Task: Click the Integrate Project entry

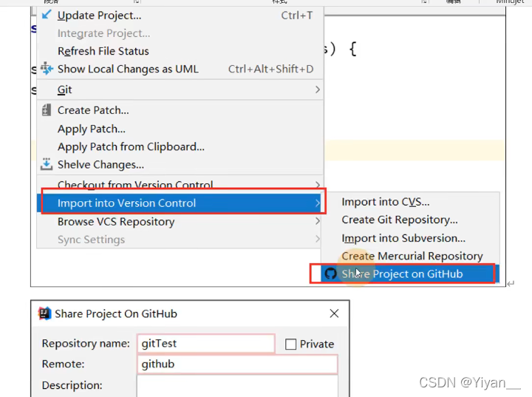Action: (x=180, y=33)
